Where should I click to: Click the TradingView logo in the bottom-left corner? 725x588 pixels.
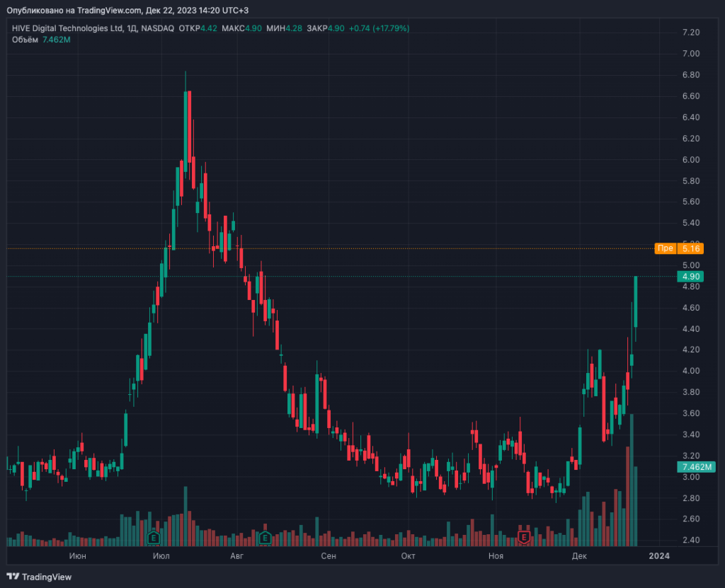[39, 577]
